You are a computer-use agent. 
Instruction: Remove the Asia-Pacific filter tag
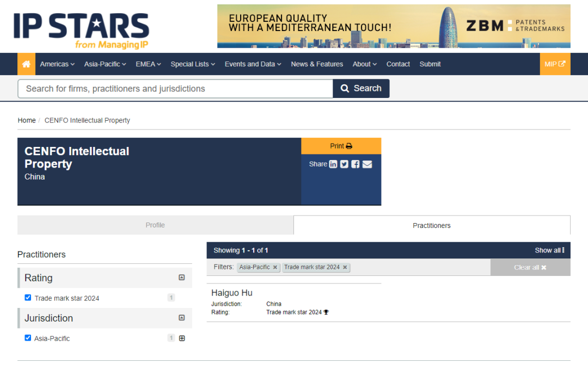[275, 267]
